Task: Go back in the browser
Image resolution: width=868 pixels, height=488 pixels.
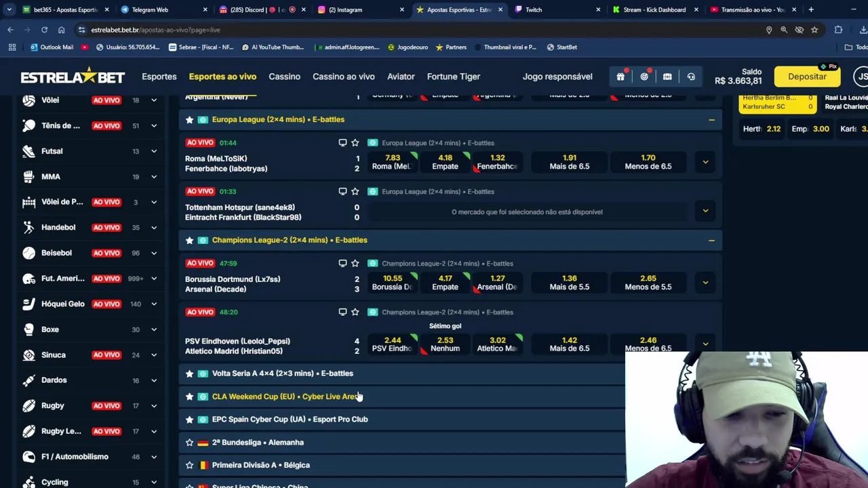Action: pyautogui.click(x=10, y=30)
